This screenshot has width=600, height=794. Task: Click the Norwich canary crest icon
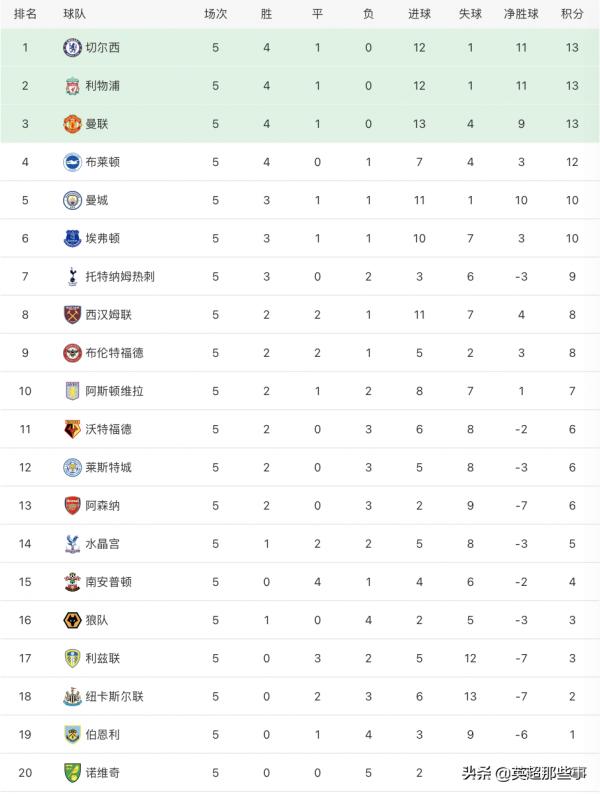click(x=72, y=772)
